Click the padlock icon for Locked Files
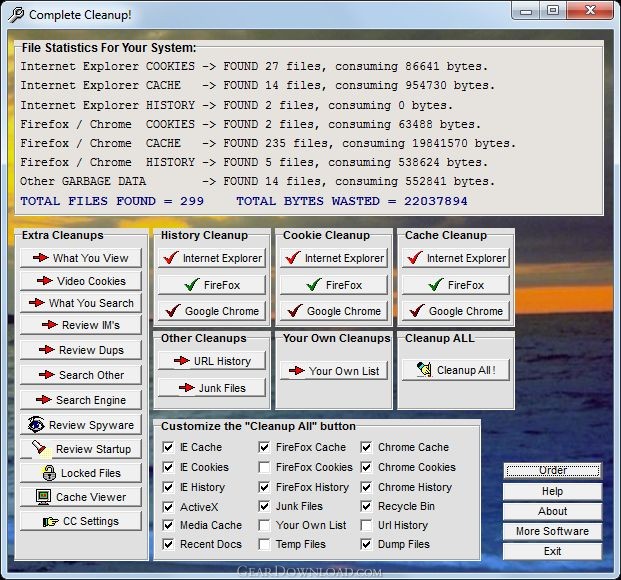This screenshot has height=580, width=621. click(49, 473)
